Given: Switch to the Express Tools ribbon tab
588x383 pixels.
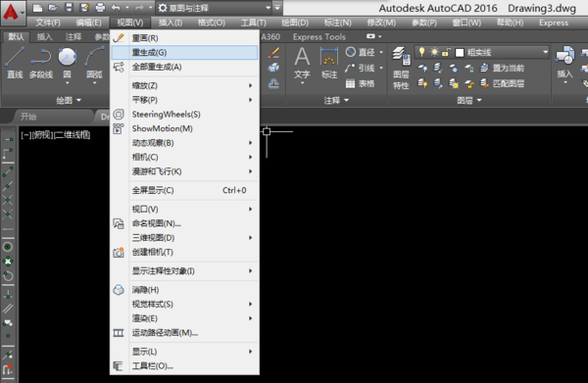Looking at the screenshot, I should point(319,36).
